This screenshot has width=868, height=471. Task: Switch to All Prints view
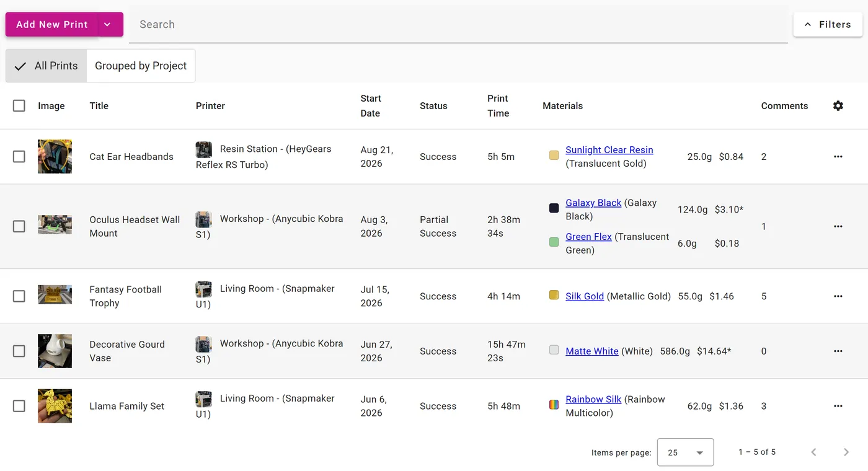pyautogui.click(x=46, y=66)
